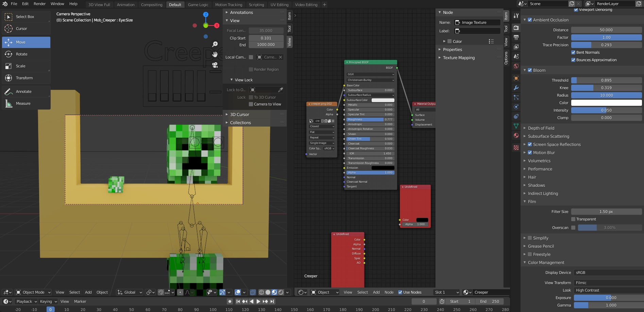The width and height of the screenshot is (644, 312).
Task: Open the World properties globe icon
Action: coord(516,66)
